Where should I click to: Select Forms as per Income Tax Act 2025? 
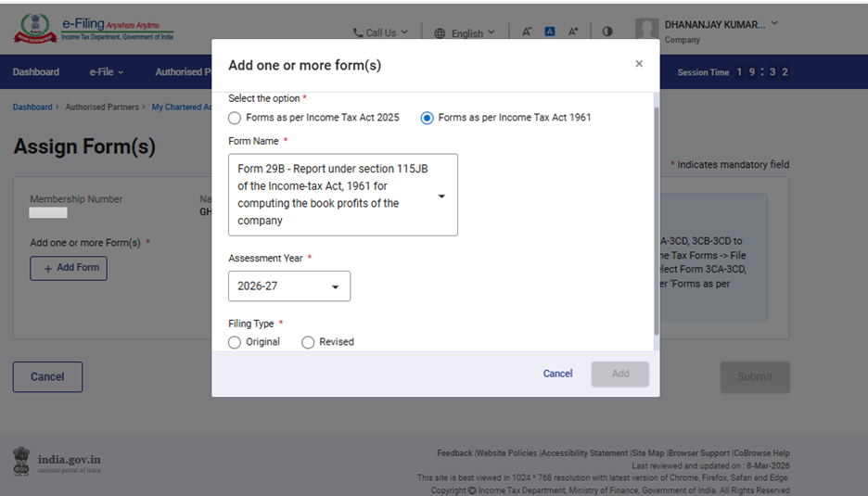click(235, 118)
